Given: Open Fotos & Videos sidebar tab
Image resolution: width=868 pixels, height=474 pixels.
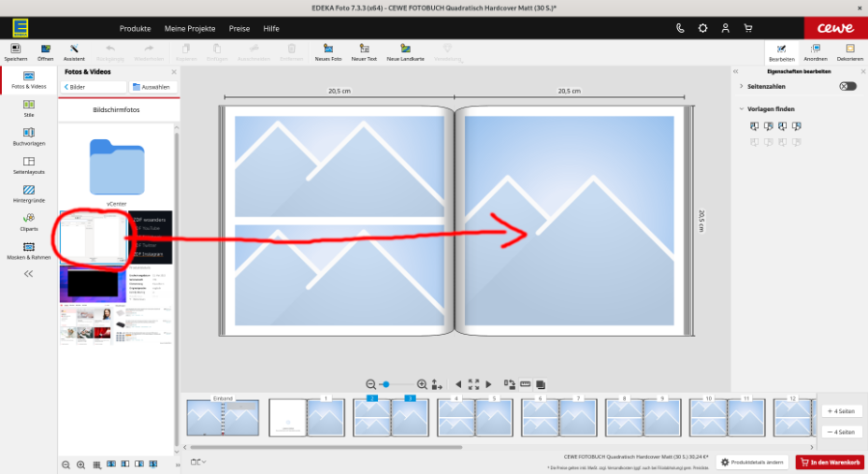Looking at the screenshot, I should point(29,80).
